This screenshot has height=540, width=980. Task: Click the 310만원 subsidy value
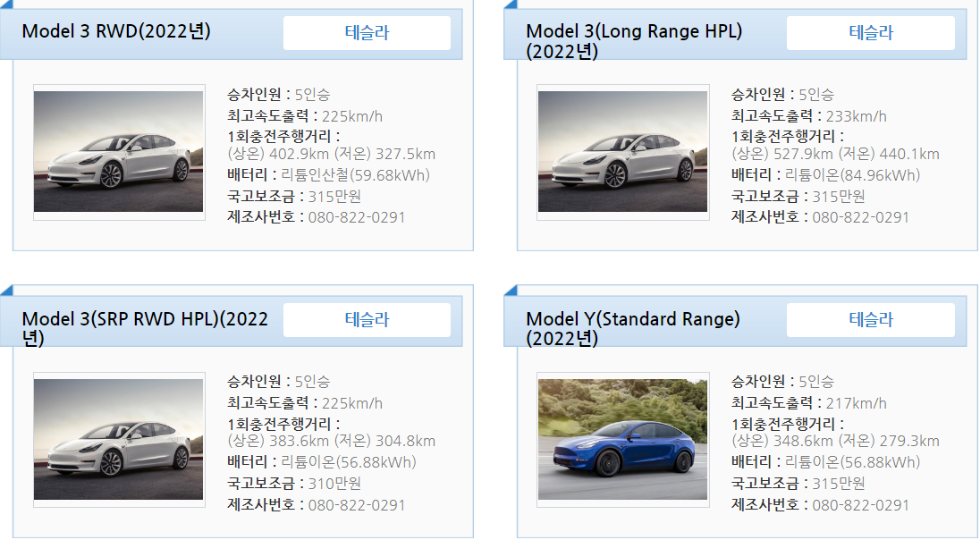(x=334, y=484)
